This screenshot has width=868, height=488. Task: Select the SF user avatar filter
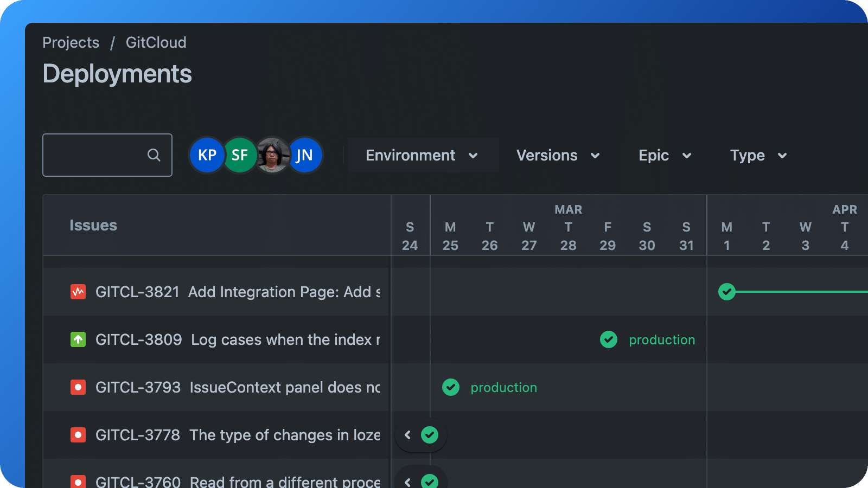[x=240, y=155]
